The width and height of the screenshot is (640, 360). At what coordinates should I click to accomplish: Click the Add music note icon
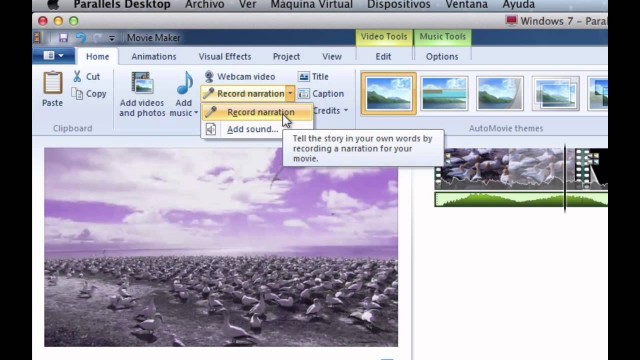tap(184, 83)
